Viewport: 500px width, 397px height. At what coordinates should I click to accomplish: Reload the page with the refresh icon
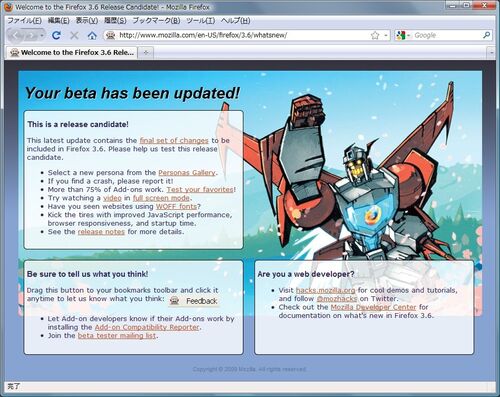click(56, 35)
